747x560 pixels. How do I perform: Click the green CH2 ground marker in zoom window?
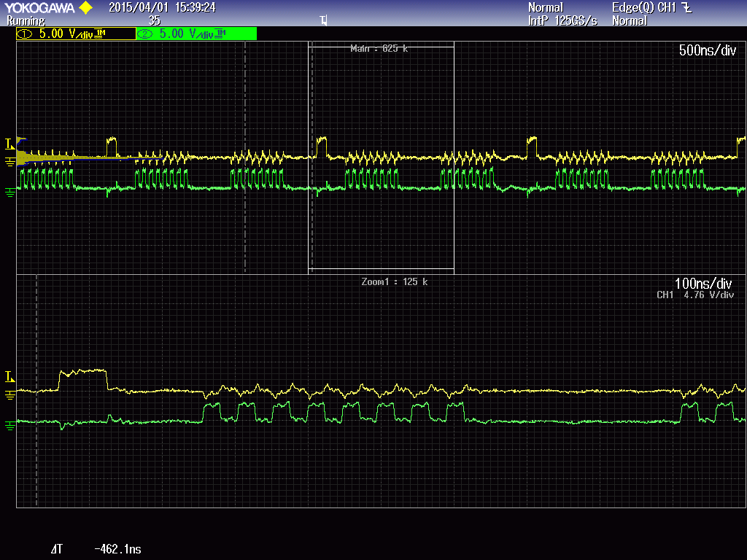(9, 425)
